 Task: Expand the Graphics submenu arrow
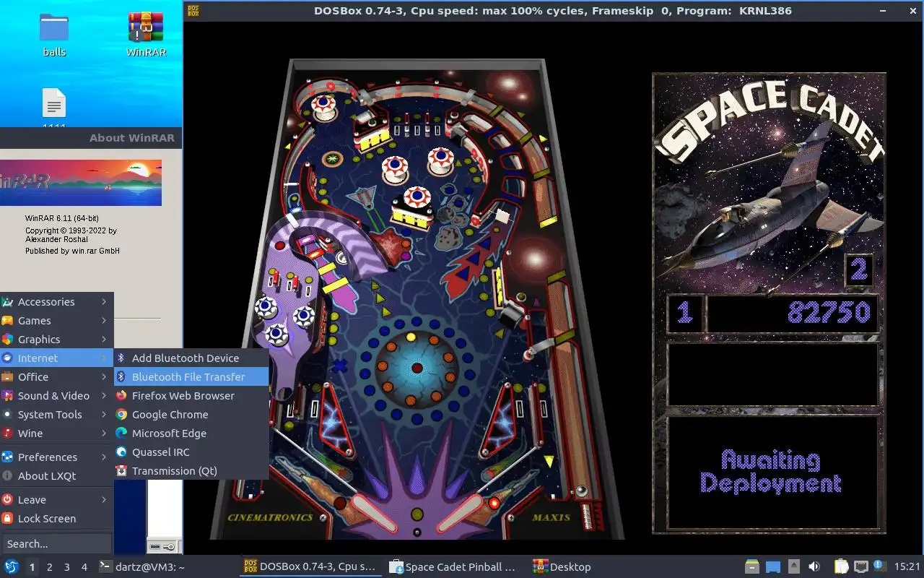pos(105,340)
